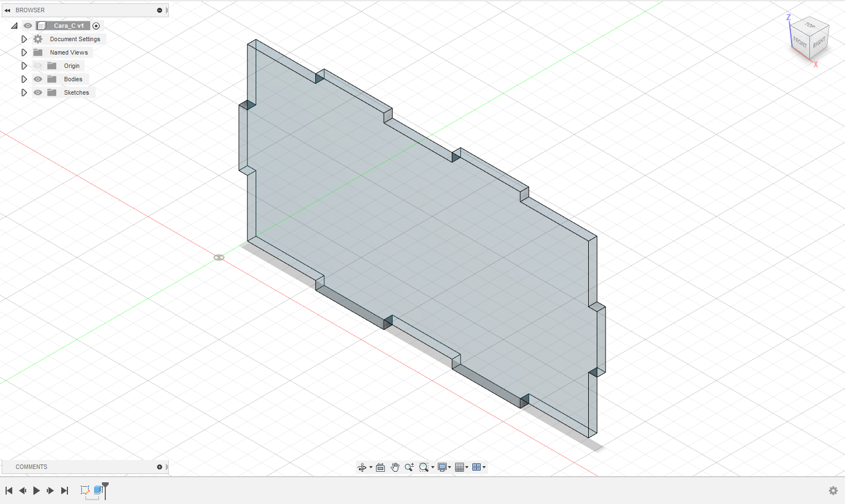Click the Origin folder icon
This screenshot has height=504, width=845.
52,66
